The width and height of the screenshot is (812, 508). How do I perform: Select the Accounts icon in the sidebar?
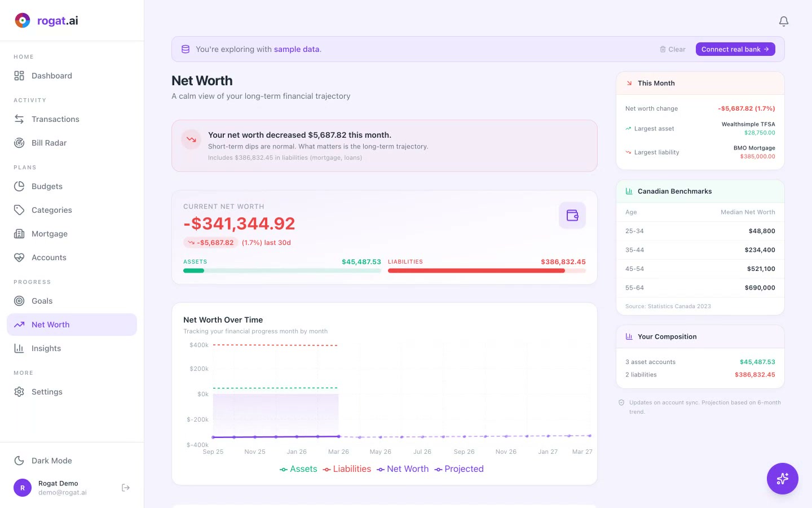(19, 257)
